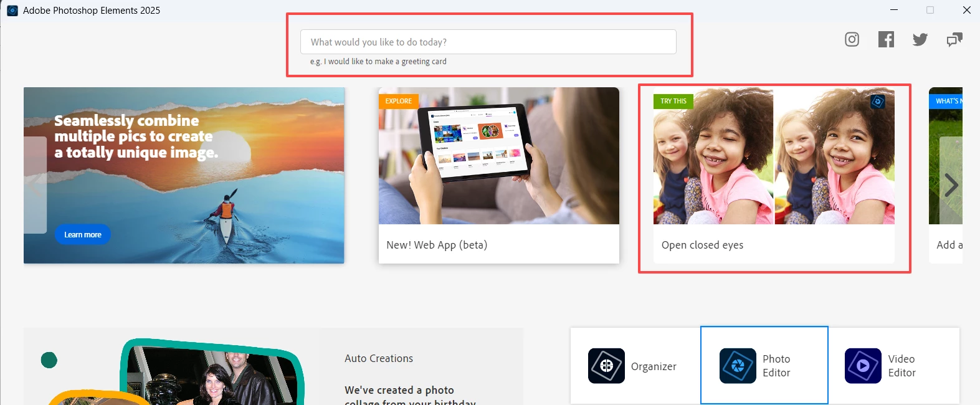The image size is (980, 405).
Task: Close the Photoshop Elements window
Action: pos(966,10)
